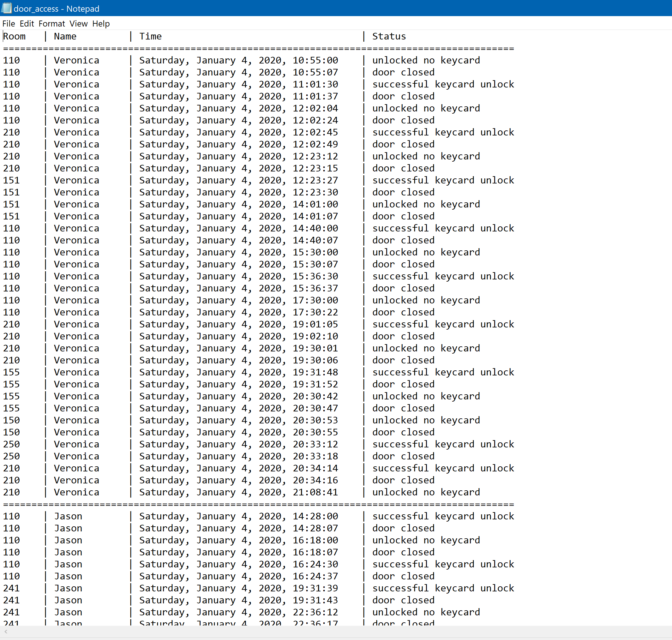Open the Edit menu
Screen dimensions: 672x640
coord(27,24)
